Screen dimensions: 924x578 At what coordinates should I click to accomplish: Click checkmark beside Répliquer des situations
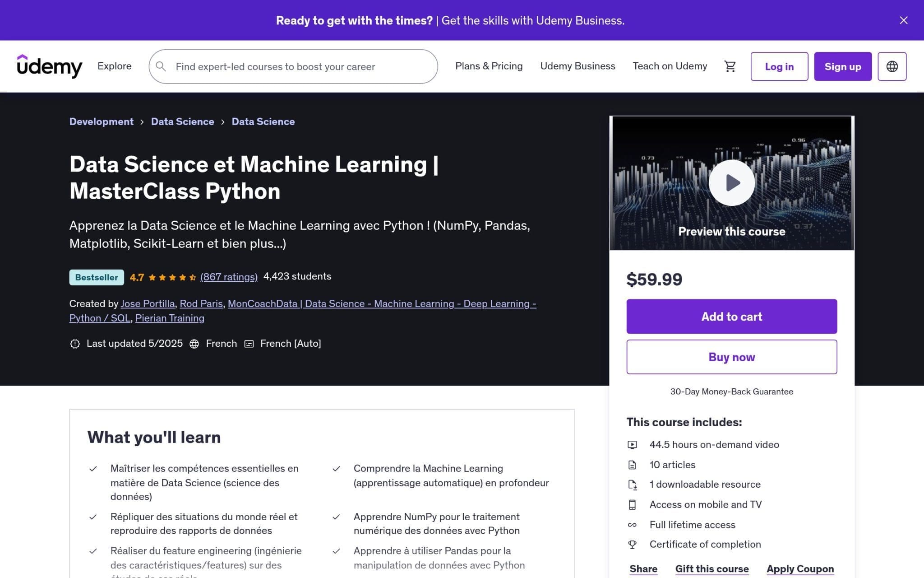(x=93, y=517)
